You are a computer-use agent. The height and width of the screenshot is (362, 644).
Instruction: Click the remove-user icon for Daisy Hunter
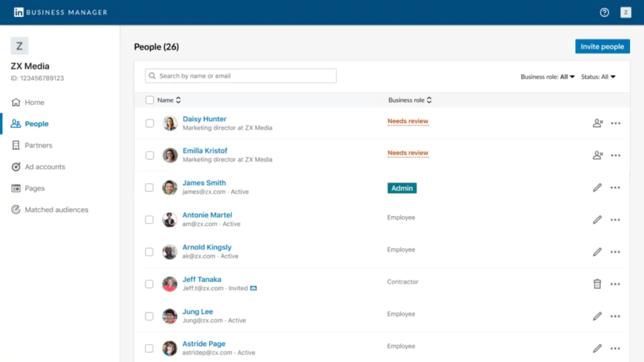pyautogui.click(x=597, y=123)
